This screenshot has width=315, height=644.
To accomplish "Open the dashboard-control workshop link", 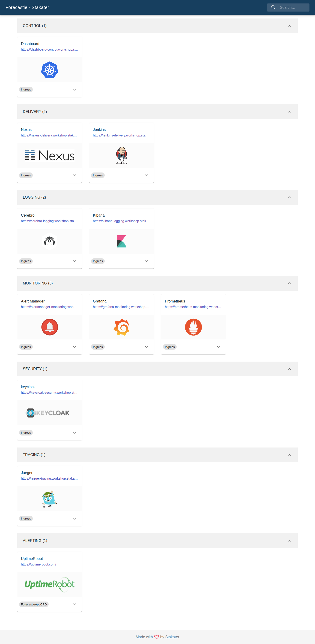I will point(49,49).
